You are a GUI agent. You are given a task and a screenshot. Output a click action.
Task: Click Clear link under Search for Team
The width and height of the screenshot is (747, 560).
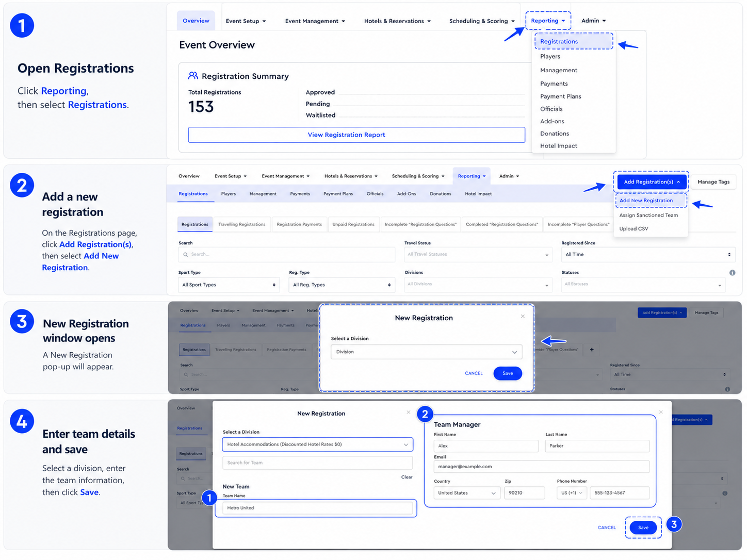pos(407,477)
